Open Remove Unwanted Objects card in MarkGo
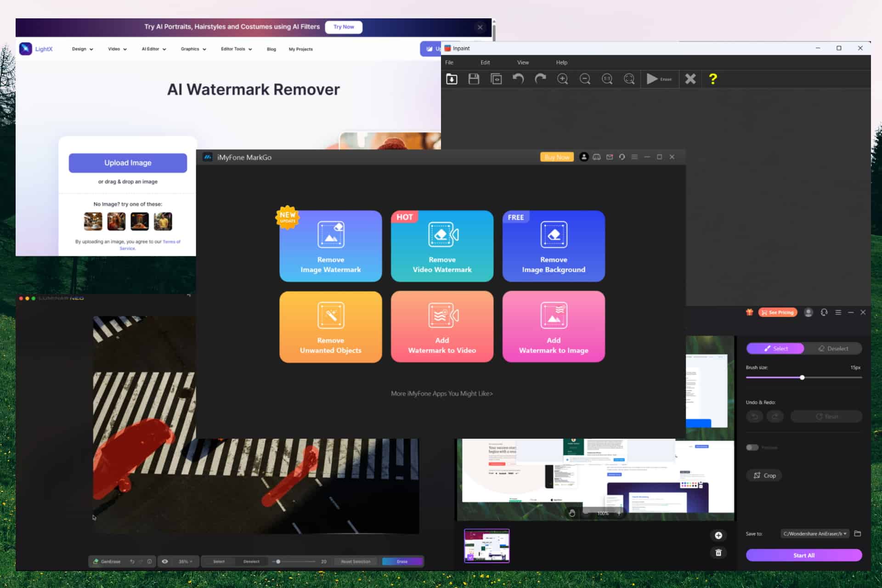Viewport: 882px width, 588px height. pos(331,327)
